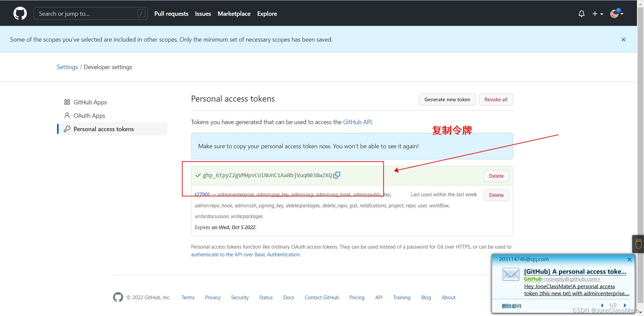Open Docs footer link
Image resolution: width=644 pixels, height=316 pixels.
[288, 298]
